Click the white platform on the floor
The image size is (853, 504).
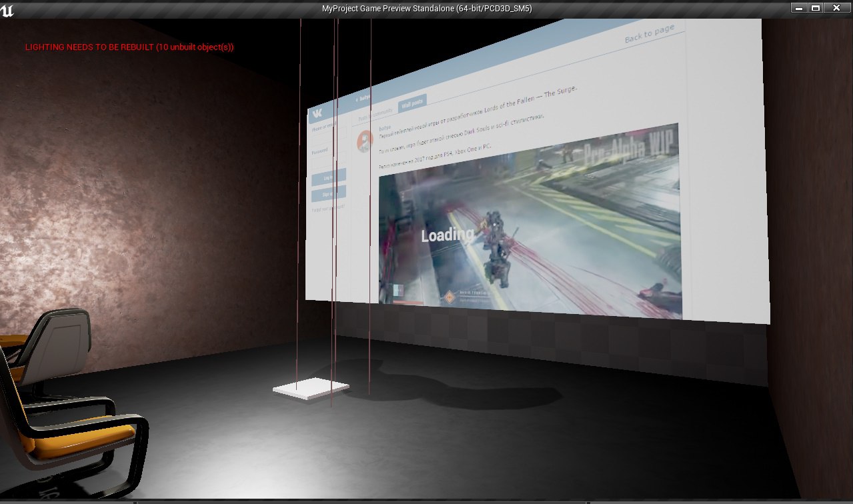311,388
